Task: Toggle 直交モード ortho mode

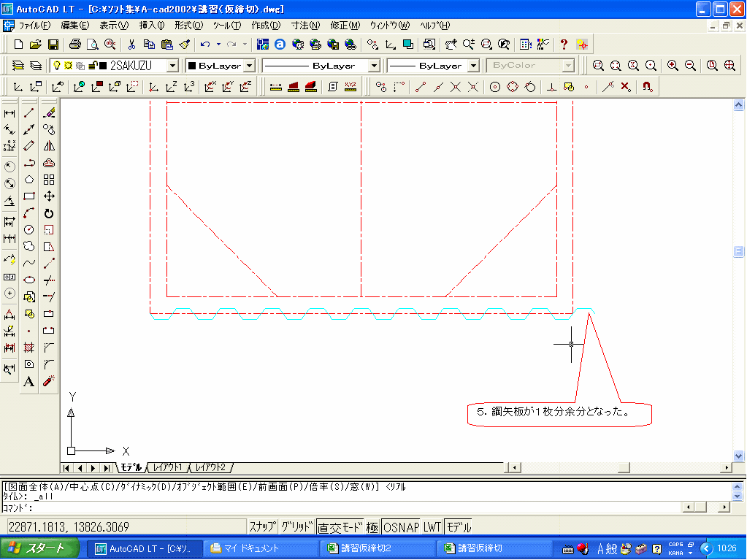Action: [x=340, y=526]
